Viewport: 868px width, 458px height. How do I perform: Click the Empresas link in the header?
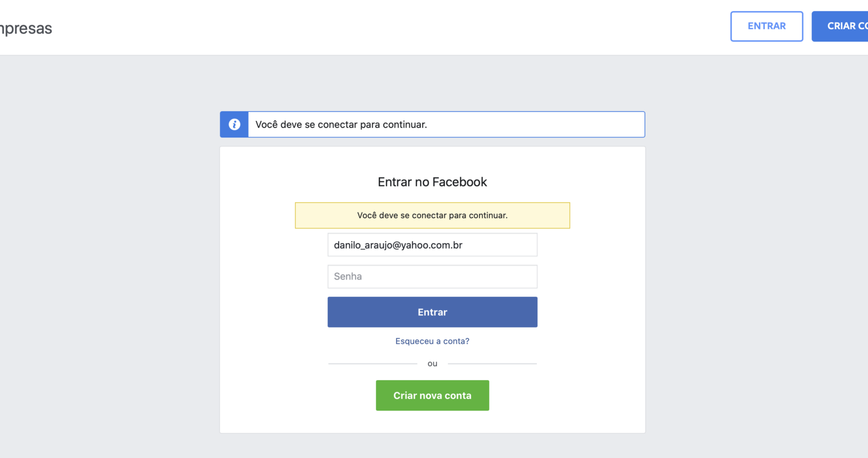point(26,28)
